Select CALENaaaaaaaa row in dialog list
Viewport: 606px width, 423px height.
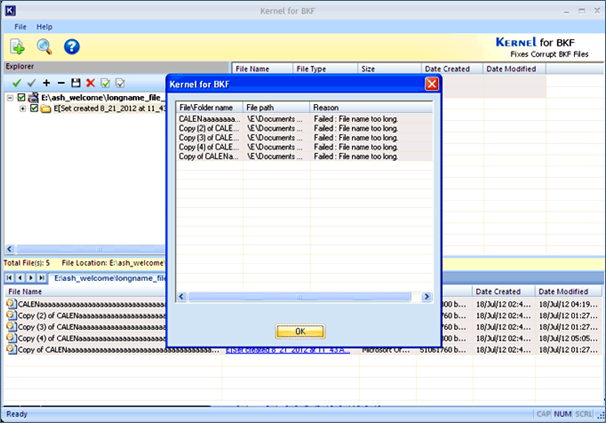click(x=304, y=119)
